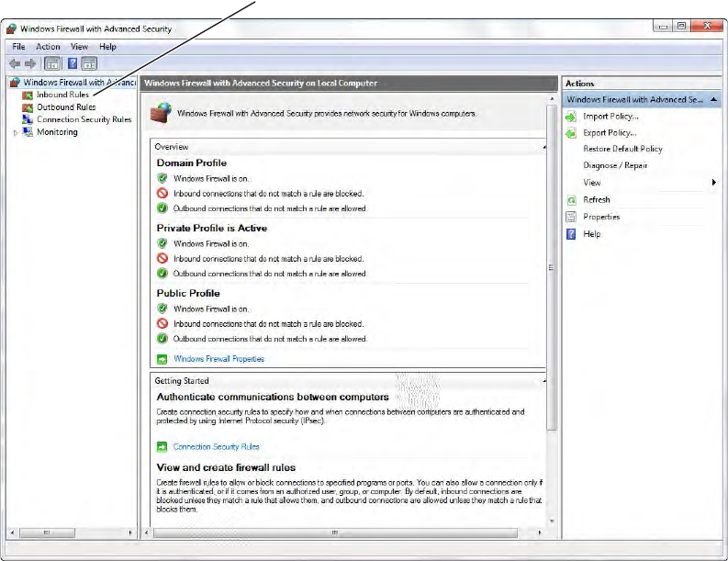
Task: Click Private Profile blocked inbound icon
Action: point(162,258)
